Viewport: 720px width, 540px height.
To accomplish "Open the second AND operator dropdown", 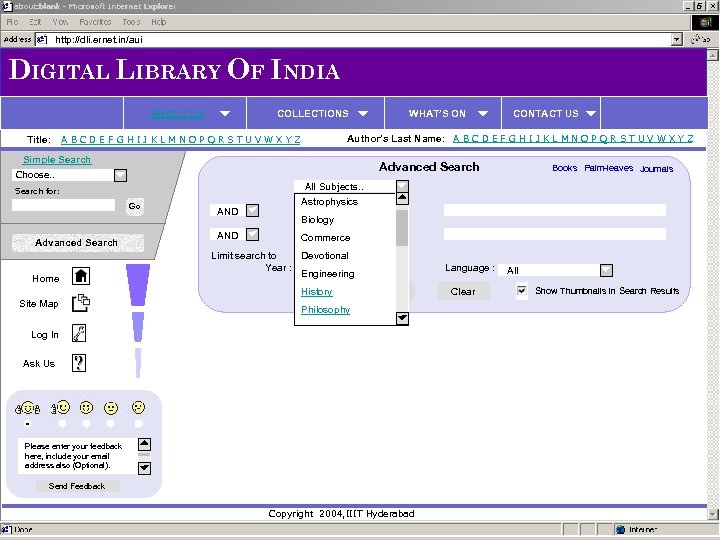I will (x=253, y=235).
